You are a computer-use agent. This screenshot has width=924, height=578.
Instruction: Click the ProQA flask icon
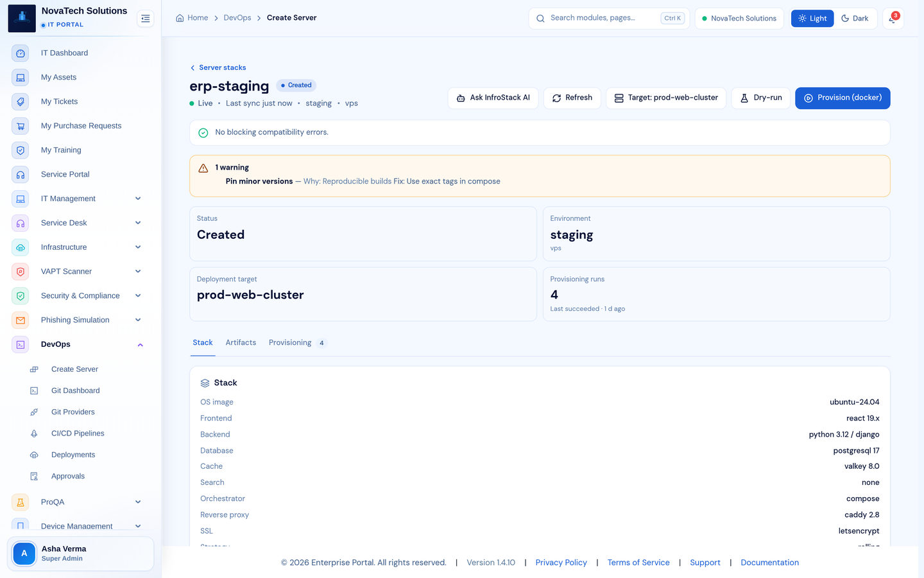[21, 502]
